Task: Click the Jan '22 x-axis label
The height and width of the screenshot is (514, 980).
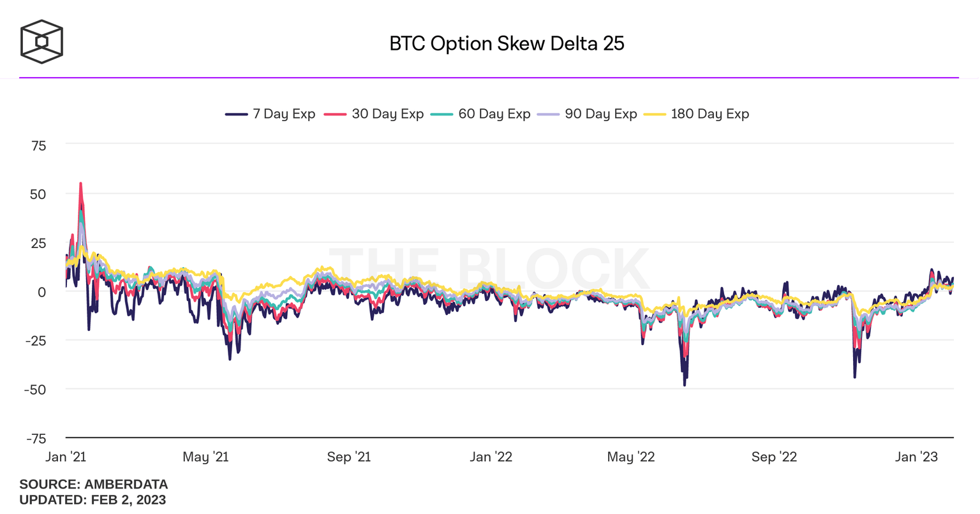Action: click(x=491, y=457)
